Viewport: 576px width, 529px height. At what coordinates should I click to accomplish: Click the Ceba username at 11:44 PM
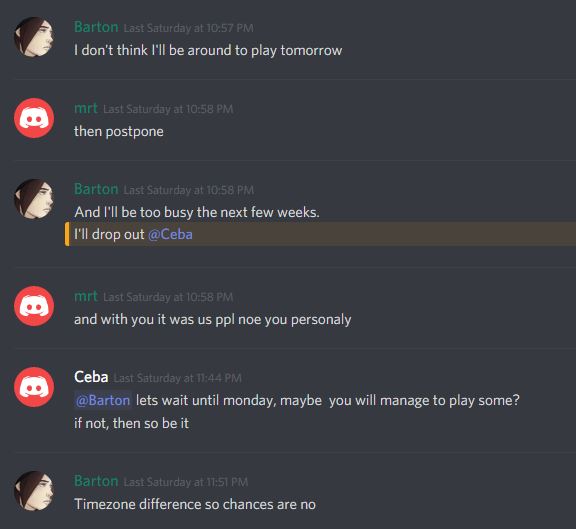coord(91,377)
